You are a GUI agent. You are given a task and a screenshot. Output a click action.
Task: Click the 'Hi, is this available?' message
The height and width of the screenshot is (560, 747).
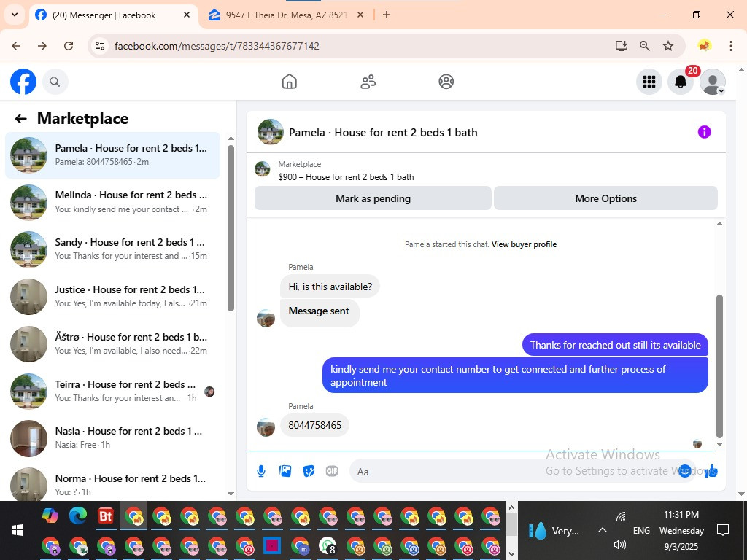[x=330, y=287]
